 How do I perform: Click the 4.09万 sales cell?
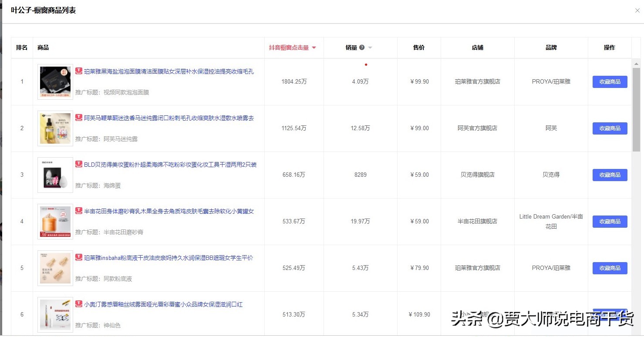(361, 82)
